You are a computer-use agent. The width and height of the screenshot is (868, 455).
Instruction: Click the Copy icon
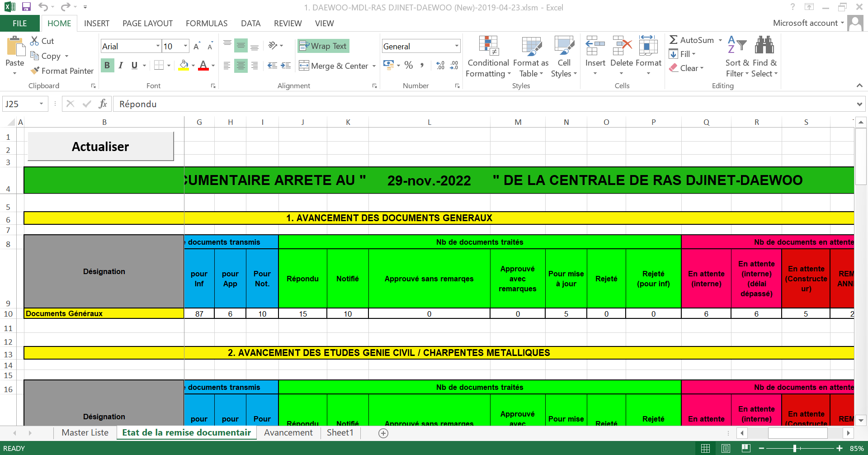click(x=34, y=56)
